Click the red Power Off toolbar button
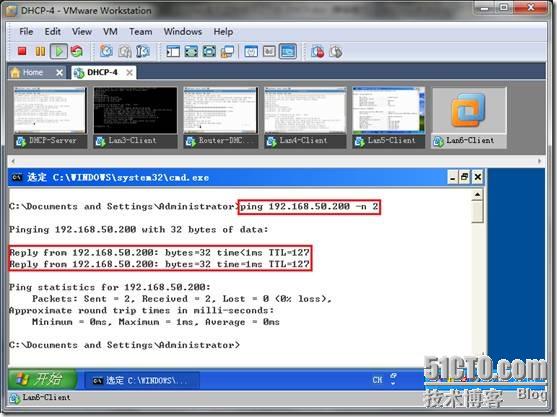The width and height of the screenshot is (557, 417). click(x=22, y=52)
